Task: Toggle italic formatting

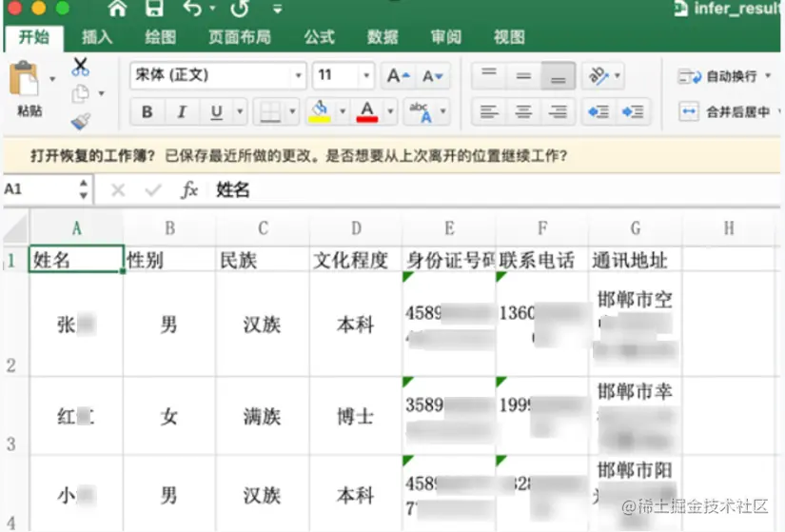Action: [182, 111]
